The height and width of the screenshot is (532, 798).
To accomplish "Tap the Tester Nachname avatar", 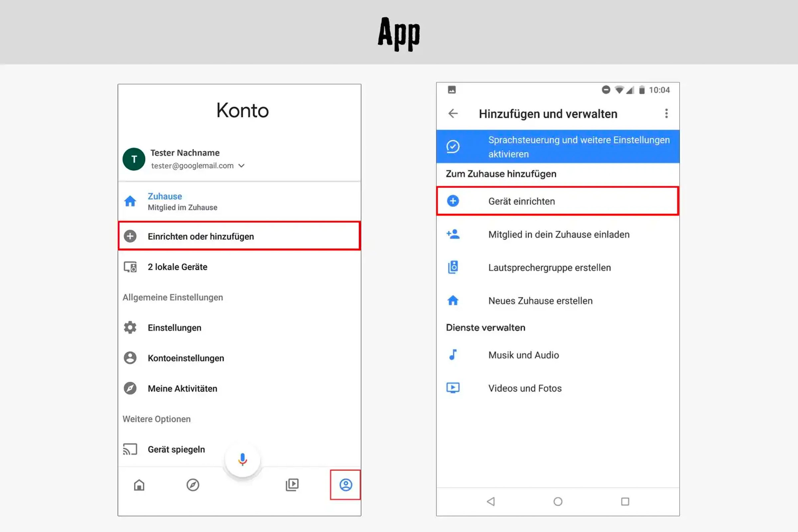I will pos(134,159).
